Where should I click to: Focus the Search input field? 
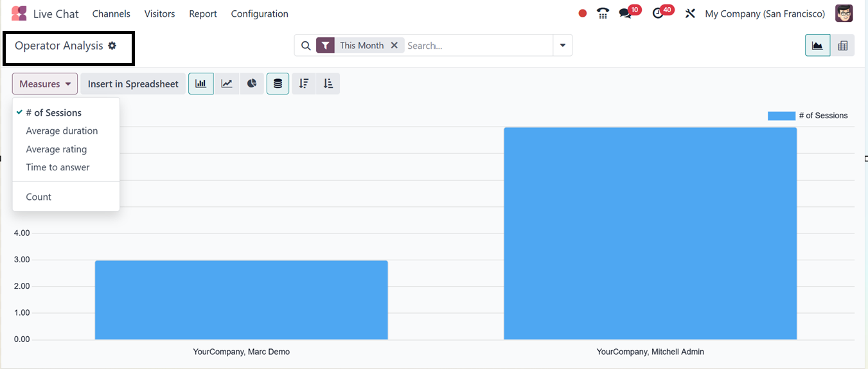[478, 46]
